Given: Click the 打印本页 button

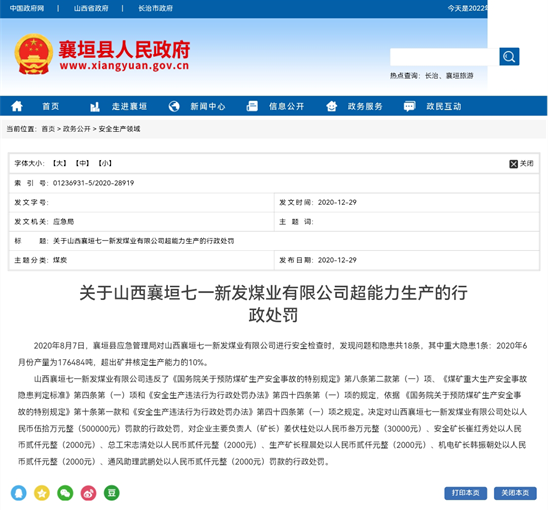Looking at the screenshot, I should tap(465, 493).
